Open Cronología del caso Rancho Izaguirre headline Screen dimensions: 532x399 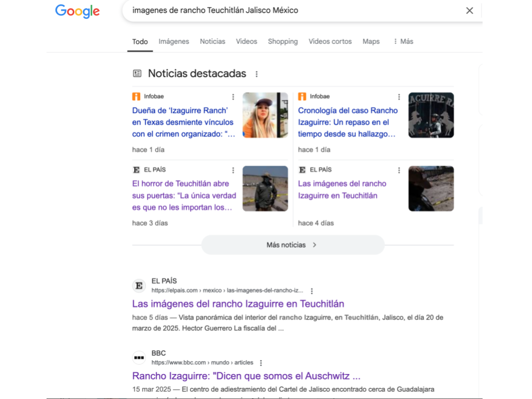click(x=347, y=122)
